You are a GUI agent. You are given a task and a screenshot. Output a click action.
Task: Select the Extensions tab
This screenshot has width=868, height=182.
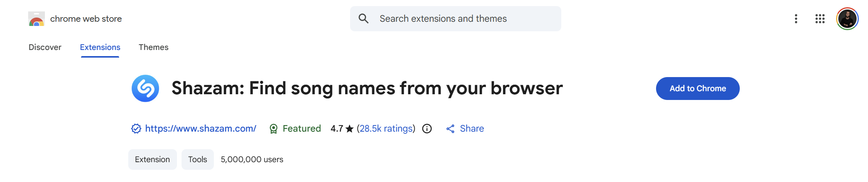(100, 47)
